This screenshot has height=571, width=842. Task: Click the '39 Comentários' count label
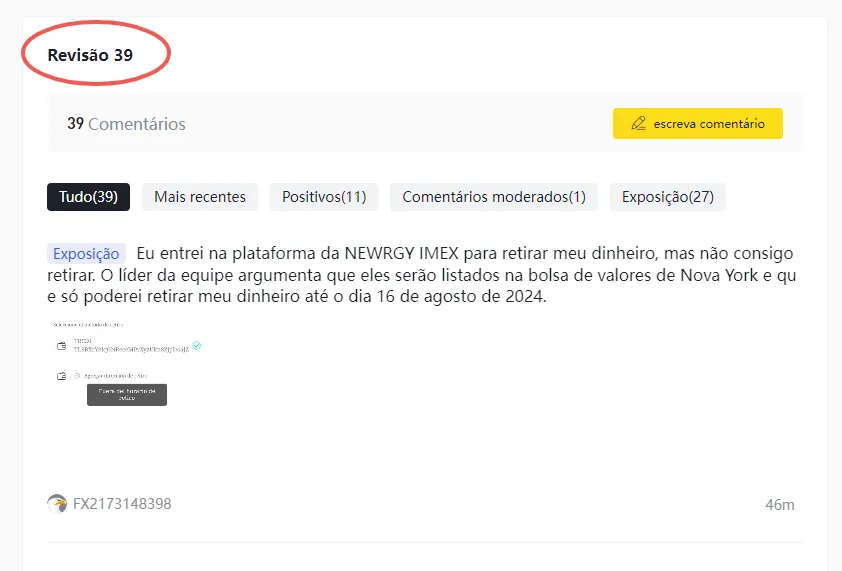126,124
